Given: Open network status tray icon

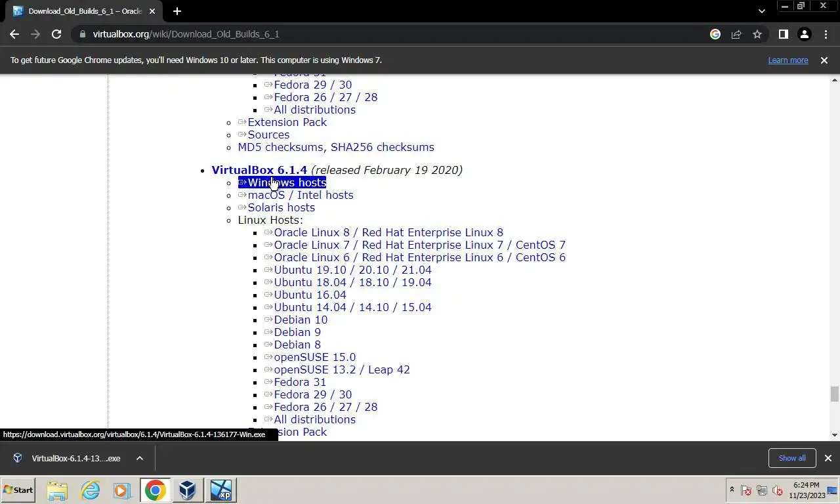Looking at the screenshot, I should point(762,490).
